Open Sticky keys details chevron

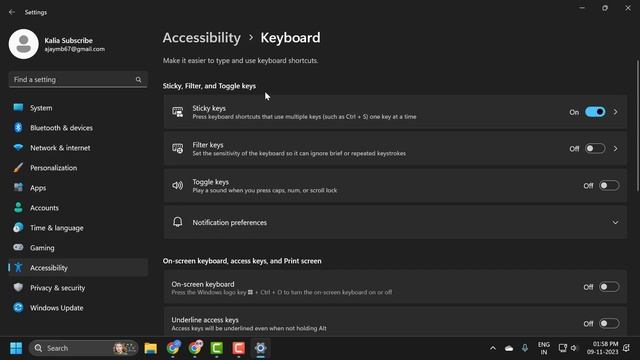616,112
